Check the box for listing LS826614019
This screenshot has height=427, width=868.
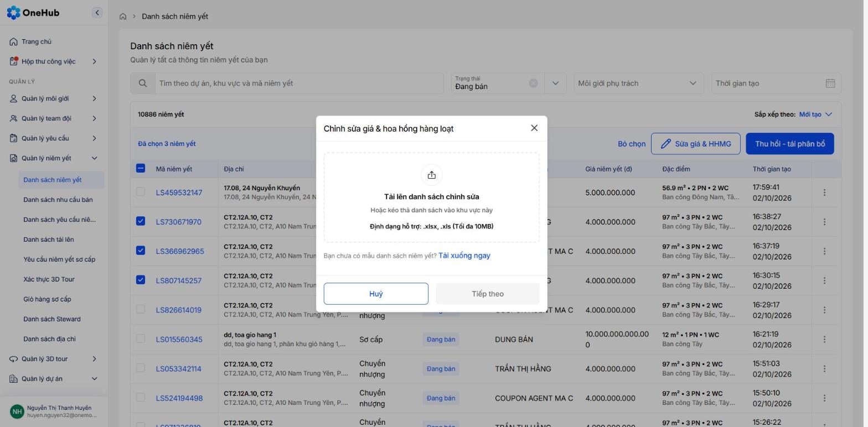pyautogui.click(x=141, y=309)
